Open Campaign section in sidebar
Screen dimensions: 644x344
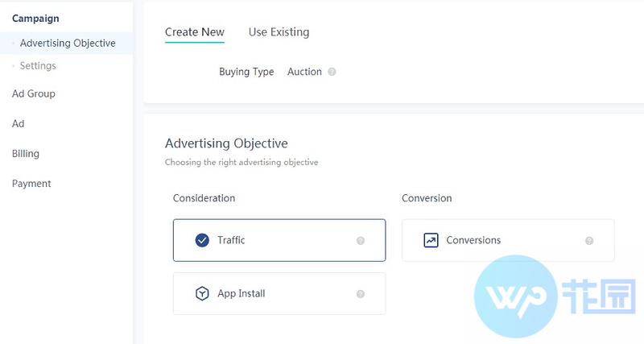tap(35, 19)
